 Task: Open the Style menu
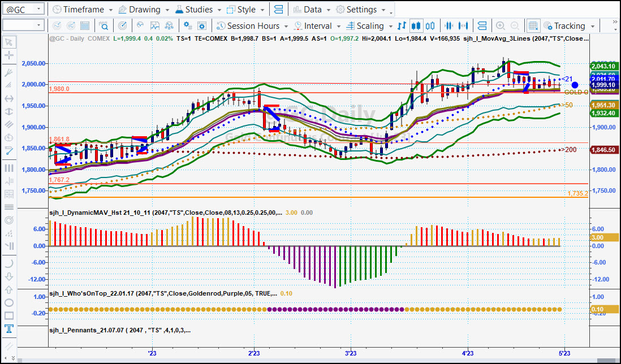(241, 10)
